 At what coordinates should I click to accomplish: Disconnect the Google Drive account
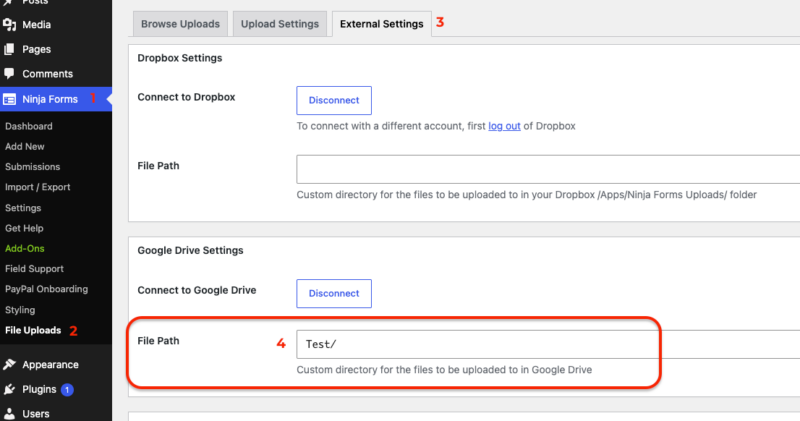[x=334, y=293]
